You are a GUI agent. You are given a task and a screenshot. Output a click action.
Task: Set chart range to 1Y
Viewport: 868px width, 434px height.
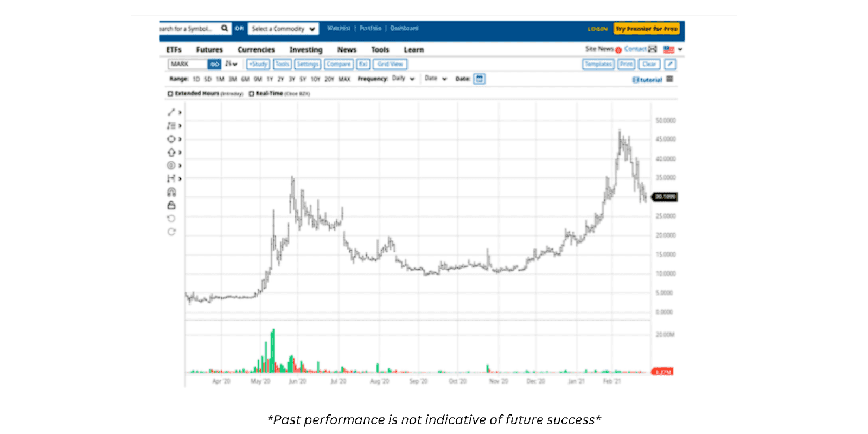[270, 79]
